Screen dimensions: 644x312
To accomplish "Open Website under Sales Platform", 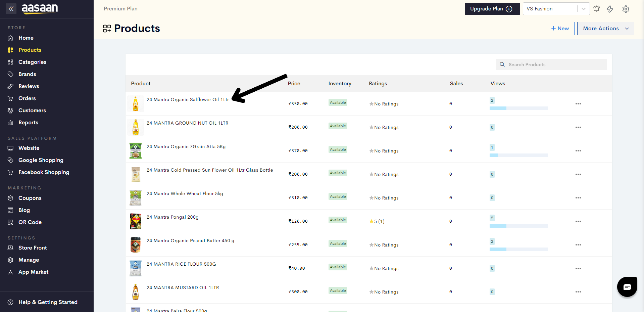I will point(29,148).
